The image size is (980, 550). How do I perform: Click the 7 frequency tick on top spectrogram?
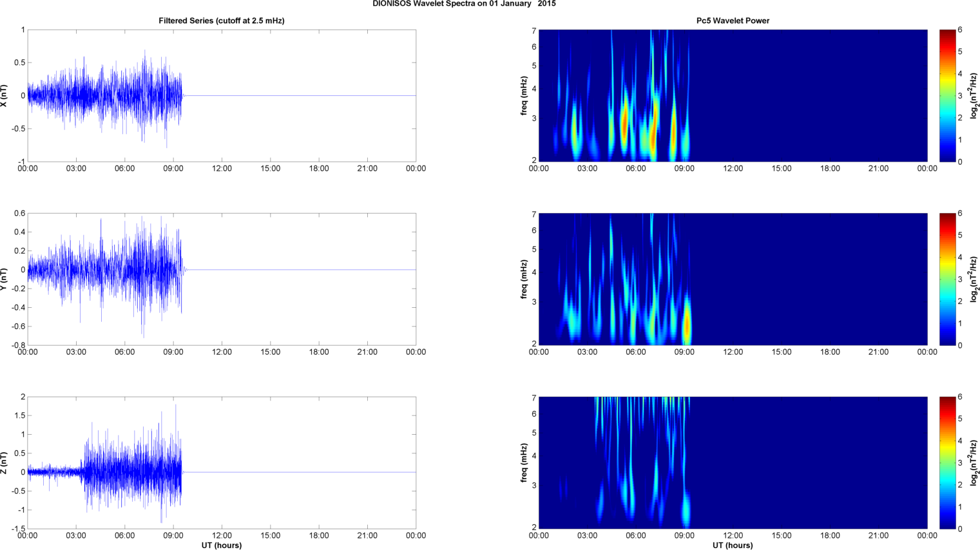pos(534,31)
